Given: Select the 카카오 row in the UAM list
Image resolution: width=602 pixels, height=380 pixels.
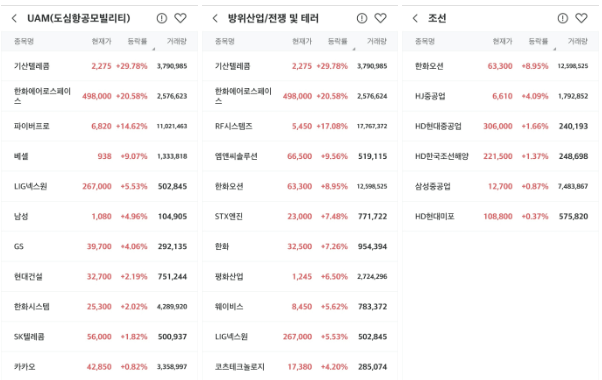Looking at the screenshot, I should tap(100, 367).
